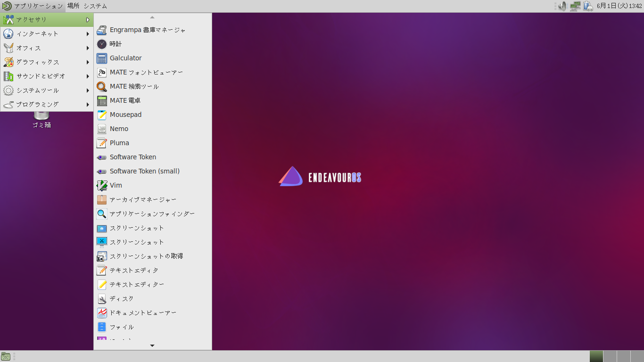
Task: Choose テキストエディタ with the notepad icon
Action: [x=153, y=270]
